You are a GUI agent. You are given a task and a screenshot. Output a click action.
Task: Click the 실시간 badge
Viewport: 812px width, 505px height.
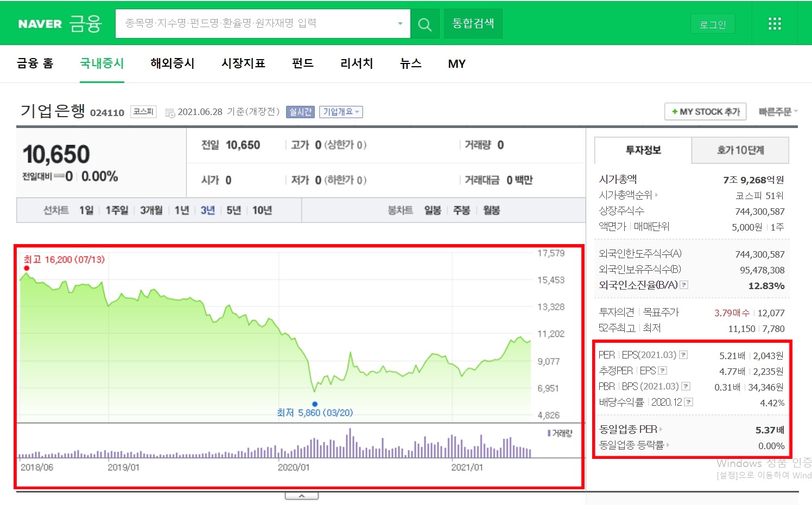tap(300, 112)
